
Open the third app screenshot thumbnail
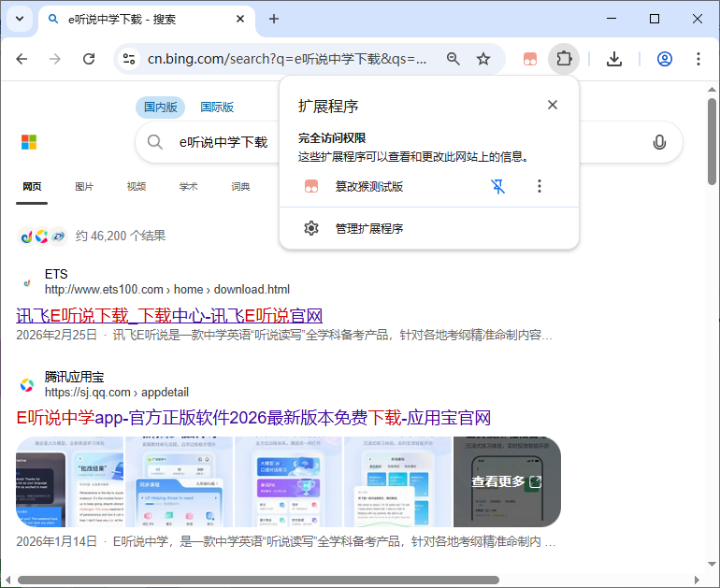(288, 482)
